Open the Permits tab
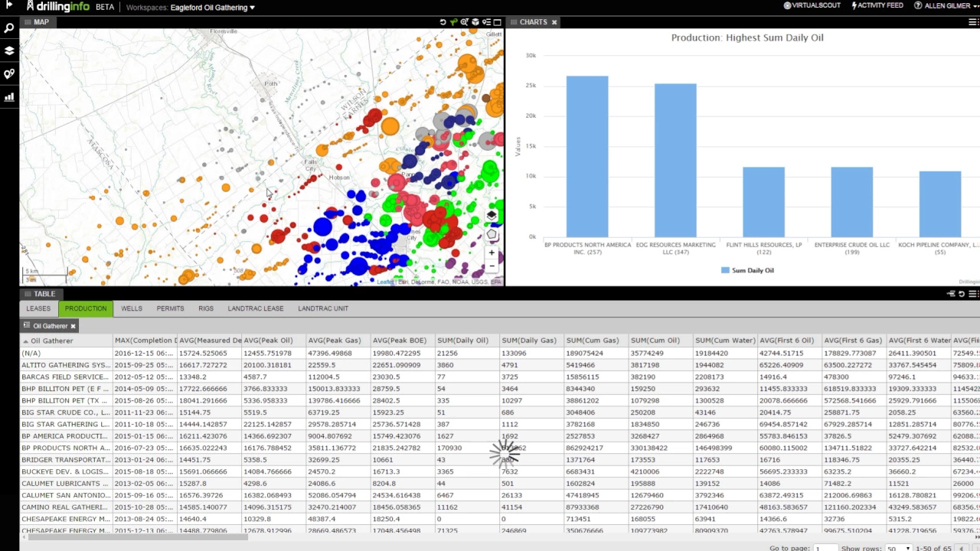The width and height of the screenshot is (980, 551). coord(170,308)
